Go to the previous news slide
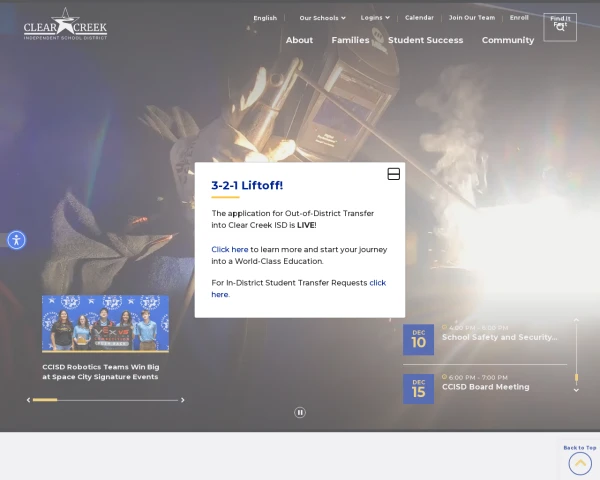This screenshot has height=480, width=600. [x=28, y=400]
